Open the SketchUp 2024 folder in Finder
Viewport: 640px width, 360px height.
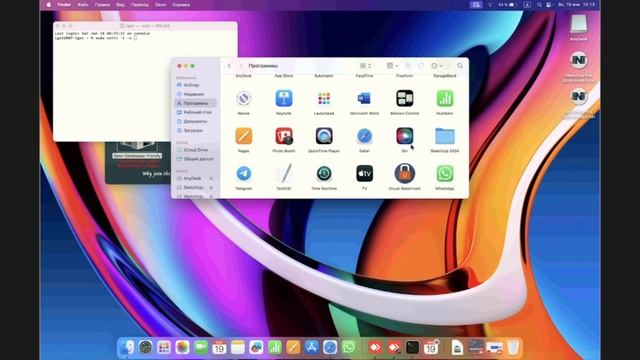(x=445, y=136)
